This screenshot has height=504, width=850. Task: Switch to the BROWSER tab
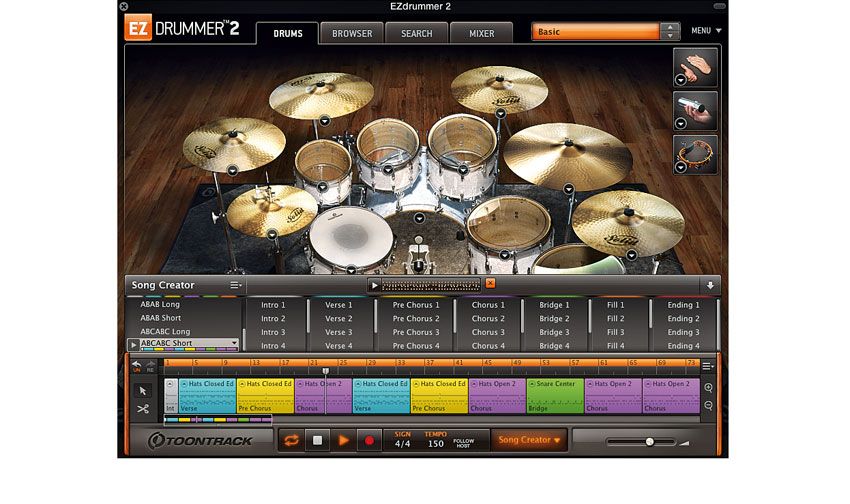(352, 34)
